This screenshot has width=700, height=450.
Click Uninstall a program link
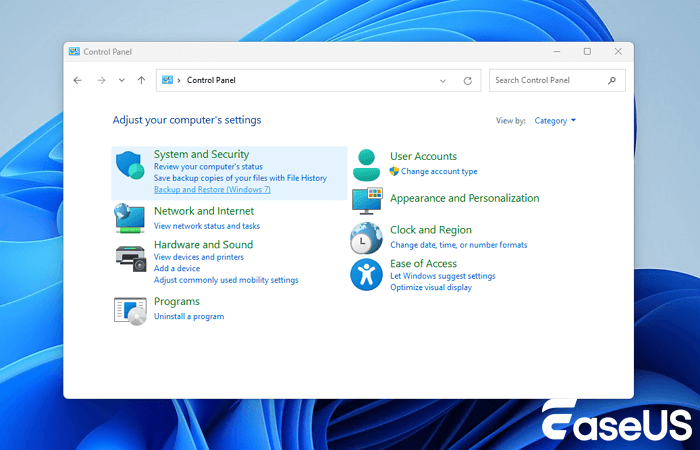(189, 317)
